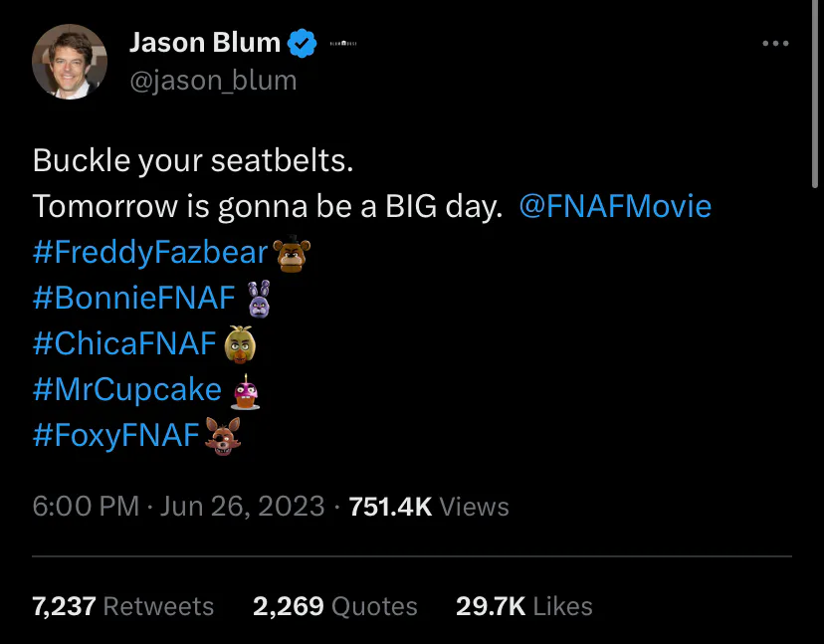Image resolution: width=824 pixels, height=644 pixels.
Task: Click the 6:00 PM Jun 26, 2023 timestamp
Action: pyautogui.click(x=179, y=506)
